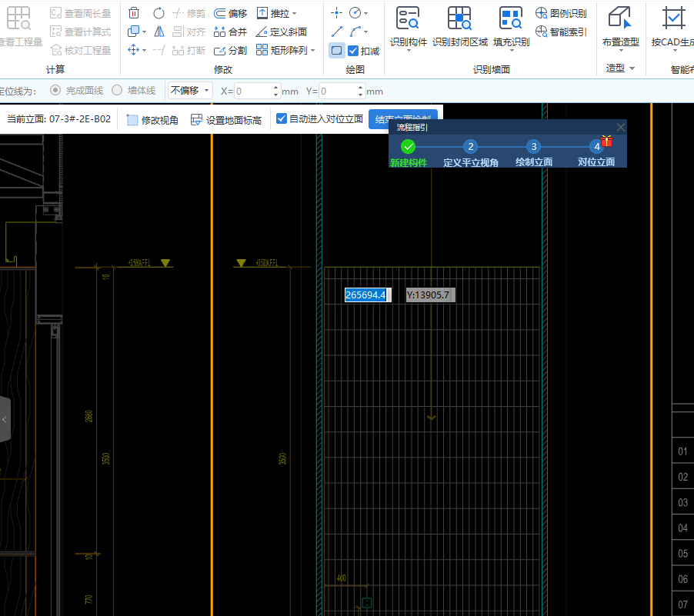The width and height of the screenshot is (694, 616).
Task: Toggle the Deduct (扣减) checkbox
Action: pyautogui.click(x=353, y=51)
